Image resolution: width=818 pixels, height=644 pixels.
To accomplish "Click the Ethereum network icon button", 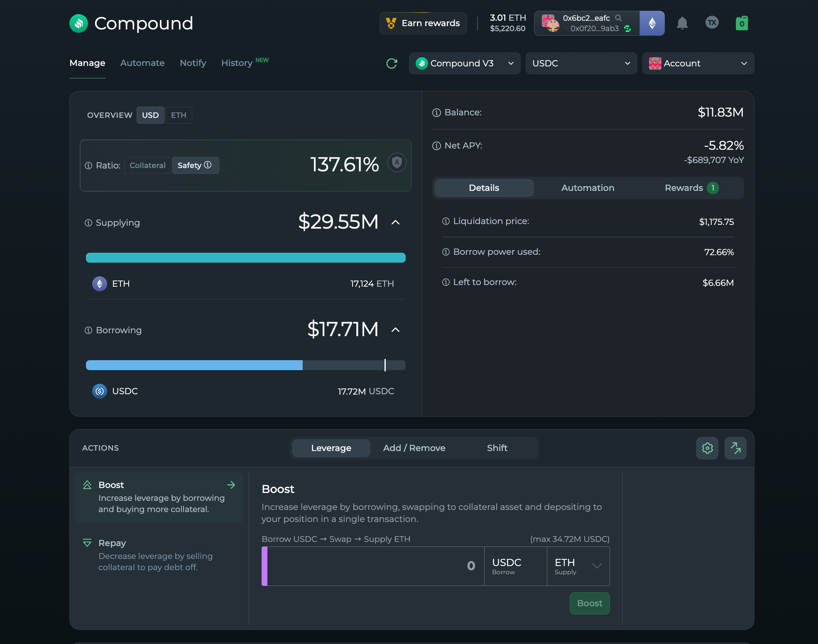I will (x=652, y=23).
